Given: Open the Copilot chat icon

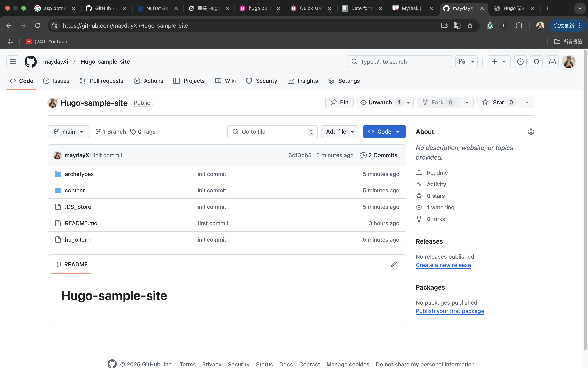Looking at the screenshot, I should coord(462,62).
